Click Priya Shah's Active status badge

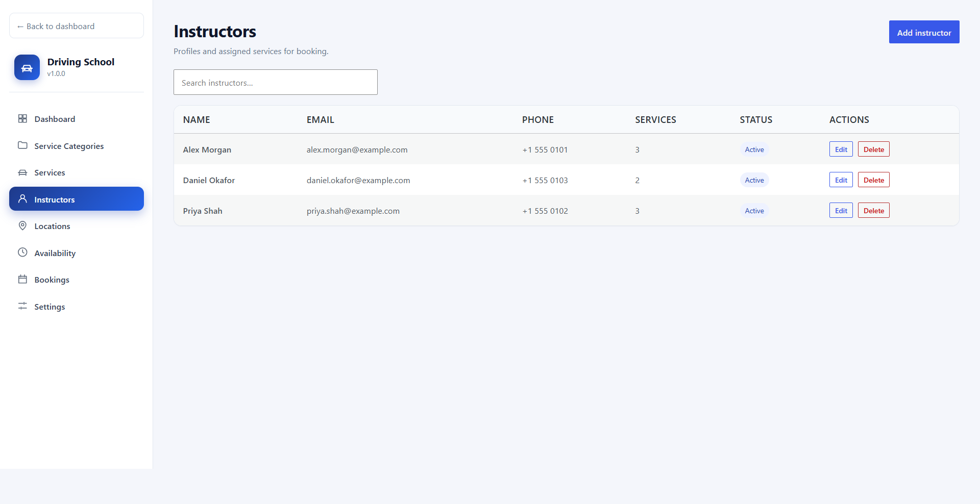pos(754,211)
